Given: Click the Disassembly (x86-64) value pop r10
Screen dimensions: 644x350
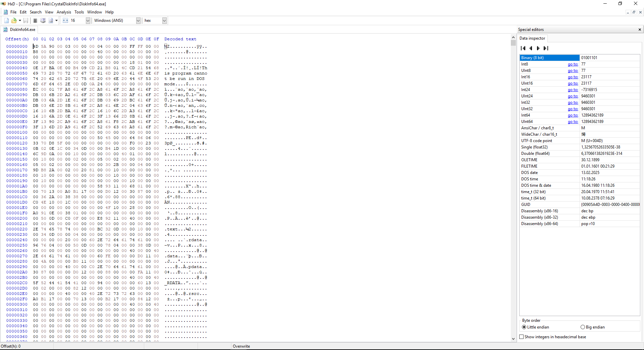Looking at the screenshot, I should (588, 224).
